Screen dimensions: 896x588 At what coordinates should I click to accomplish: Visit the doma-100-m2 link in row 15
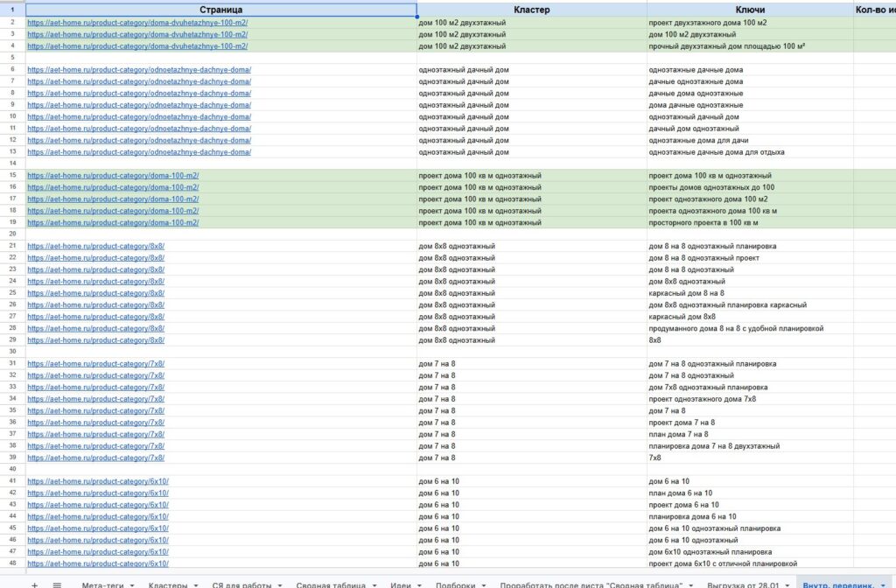[113, 175]
